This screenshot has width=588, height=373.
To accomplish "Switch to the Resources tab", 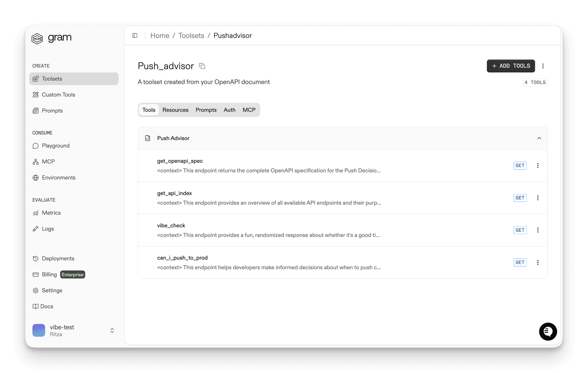I will coord(175,110).
